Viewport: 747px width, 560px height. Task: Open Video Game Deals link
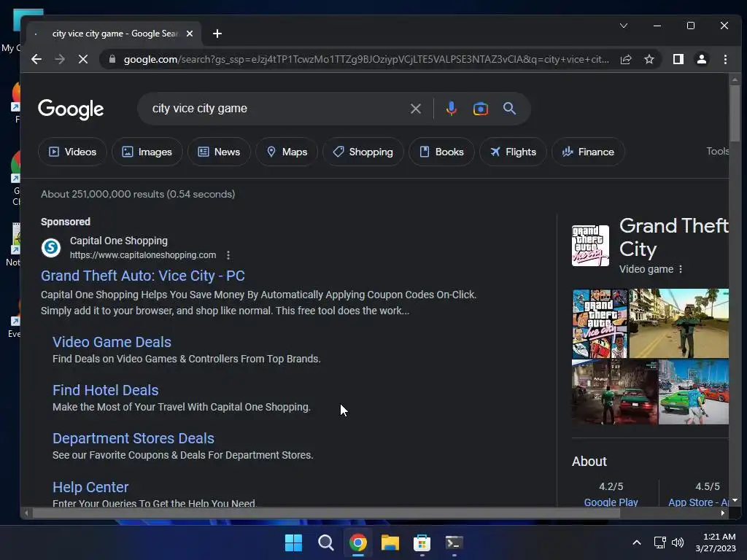click(112, 342)
